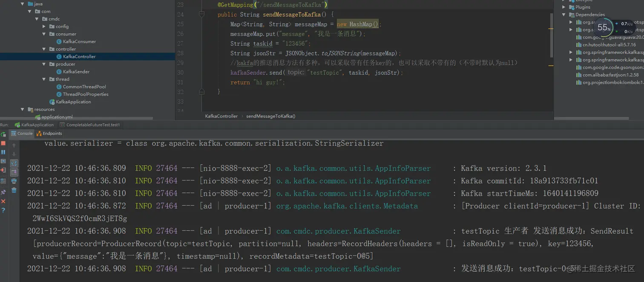Click the Exit icon in Run toolbar

[x=3, y=170]
